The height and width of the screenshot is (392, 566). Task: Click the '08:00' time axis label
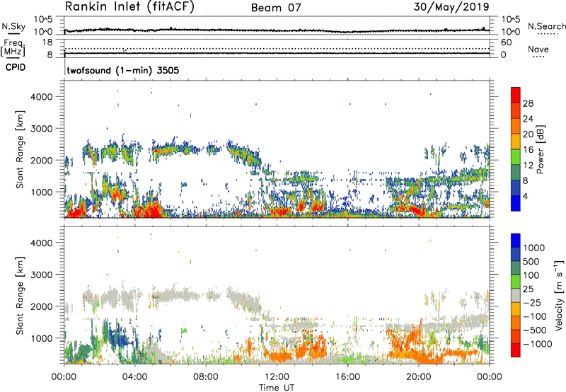pyautogui.click(x=206, y=376)
